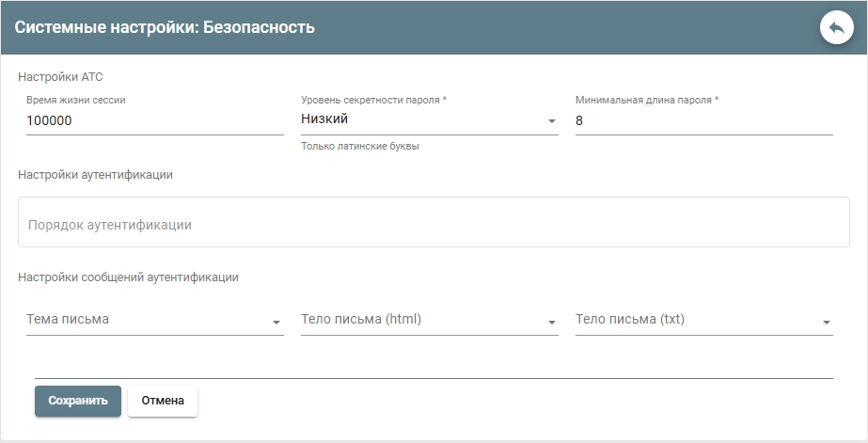
Task: Click the Настройки аутентификации section heading
Action: 95,174
